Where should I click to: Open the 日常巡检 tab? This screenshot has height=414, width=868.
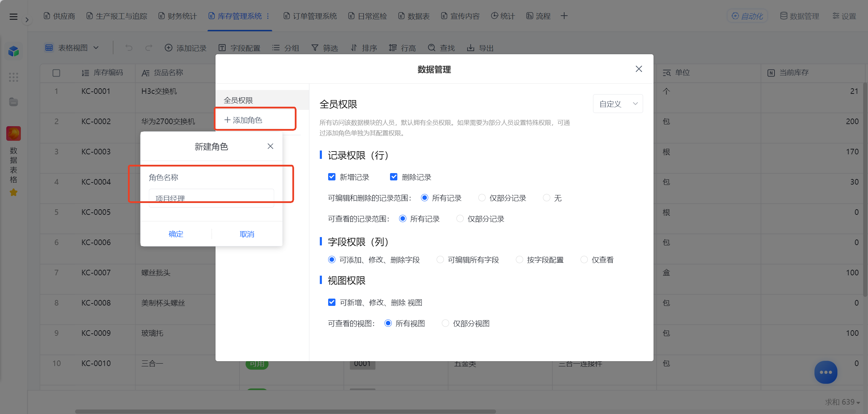pyautogui.click(x=367, y=16)
